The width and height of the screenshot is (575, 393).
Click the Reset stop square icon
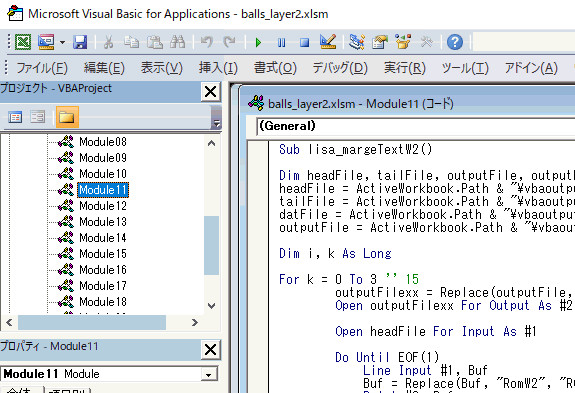click(304, 43)
